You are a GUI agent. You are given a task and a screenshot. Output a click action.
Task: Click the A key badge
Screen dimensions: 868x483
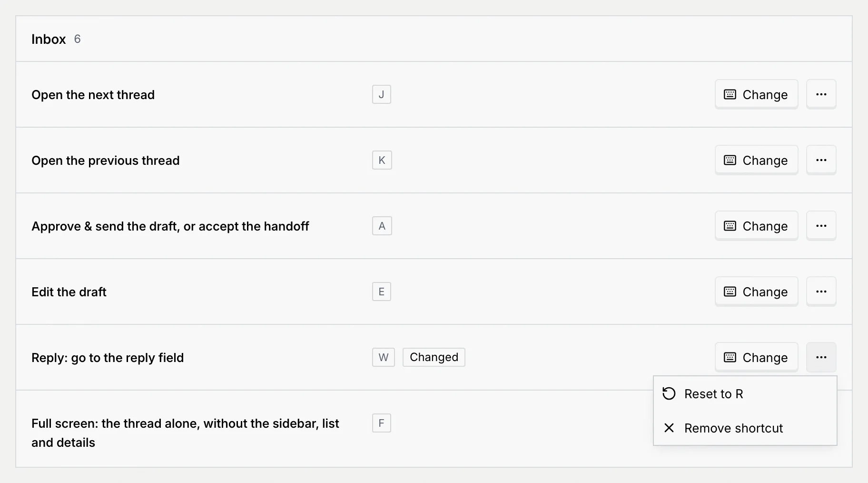[382, 226]
